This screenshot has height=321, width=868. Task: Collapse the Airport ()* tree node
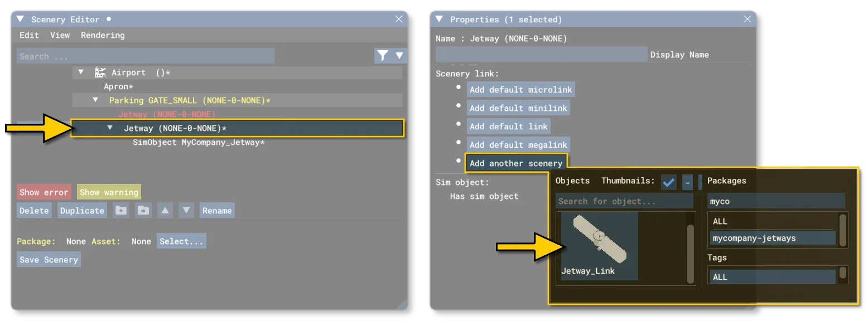coord(81,72)
